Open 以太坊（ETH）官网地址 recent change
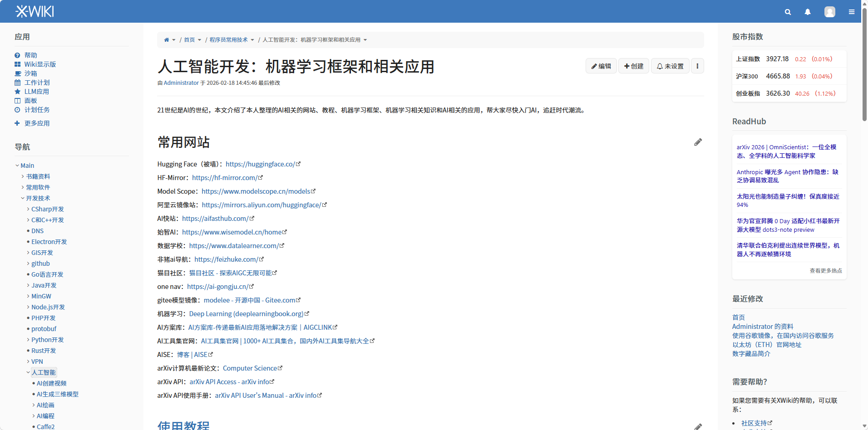The image size is (868, 430). click(x=767, y=345)
